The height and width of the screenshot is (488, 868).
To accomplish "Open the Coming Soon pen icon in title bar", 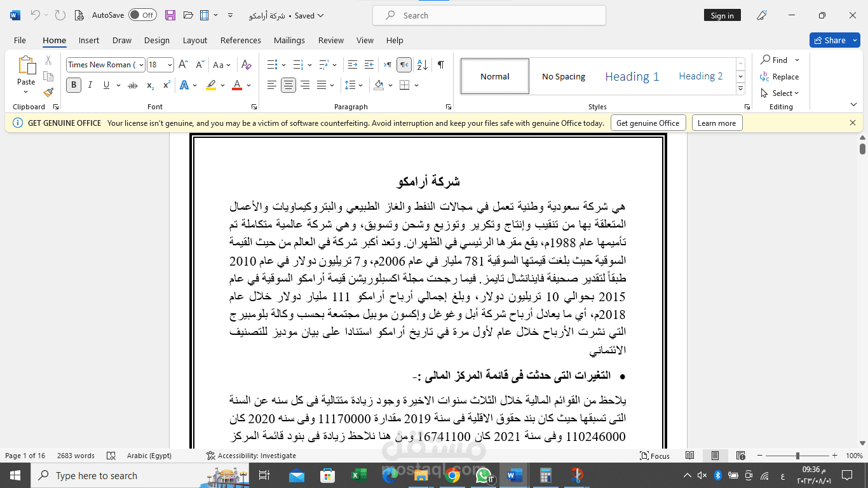I will 763,15.
